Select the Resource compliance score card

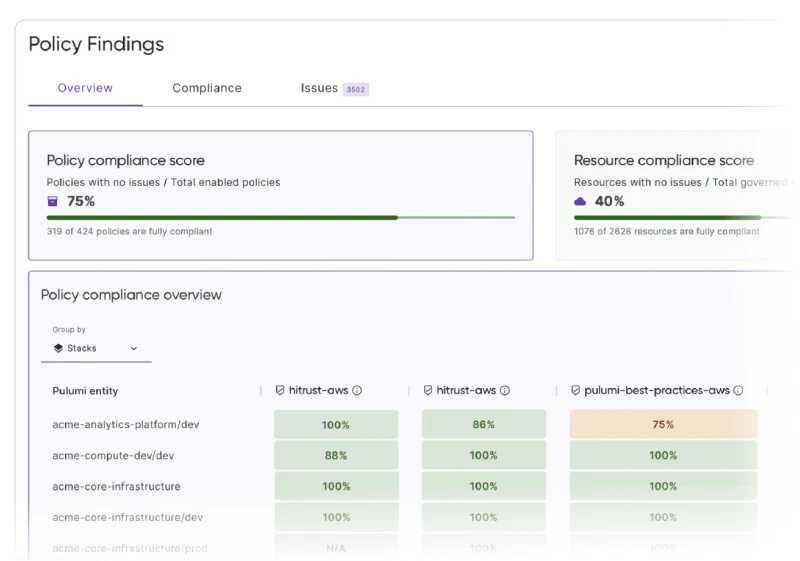(x=676, y=195)
